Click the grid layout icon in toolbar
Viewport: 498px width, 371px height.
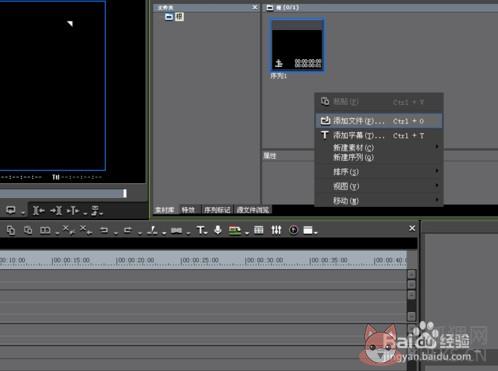259,230
